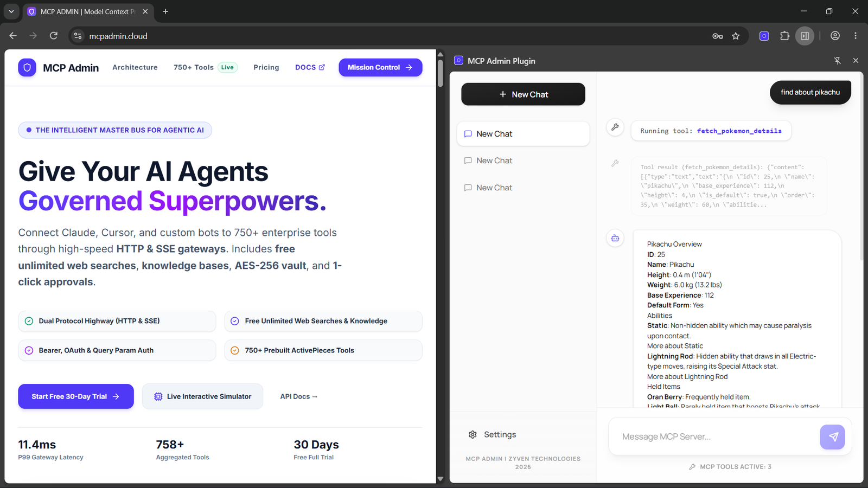Click the MCP Admin shield logo icon
Screen dimensions: 868x488
tap(27, 68)
